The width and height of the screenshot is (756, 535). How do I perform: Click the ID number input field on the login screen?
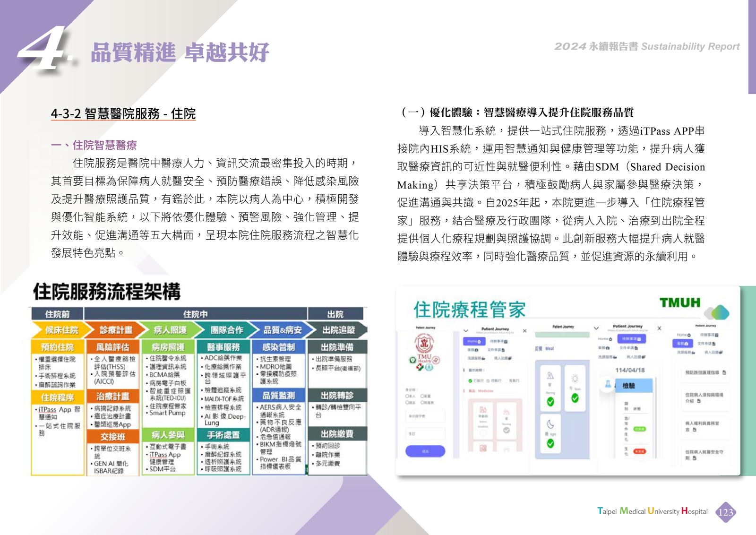425,417
